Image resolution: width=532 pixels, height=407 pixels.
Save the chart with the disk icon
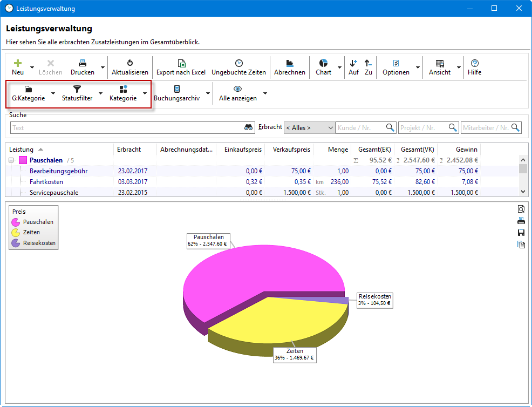coord(521,233)
